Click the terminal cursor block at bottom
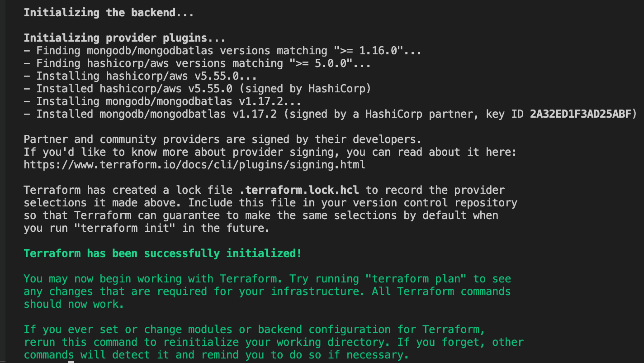 point(71,362)
